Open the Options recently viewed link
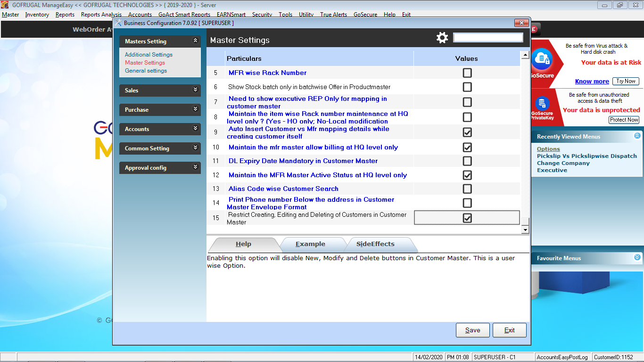644x362 pixels. click(548, 149)
